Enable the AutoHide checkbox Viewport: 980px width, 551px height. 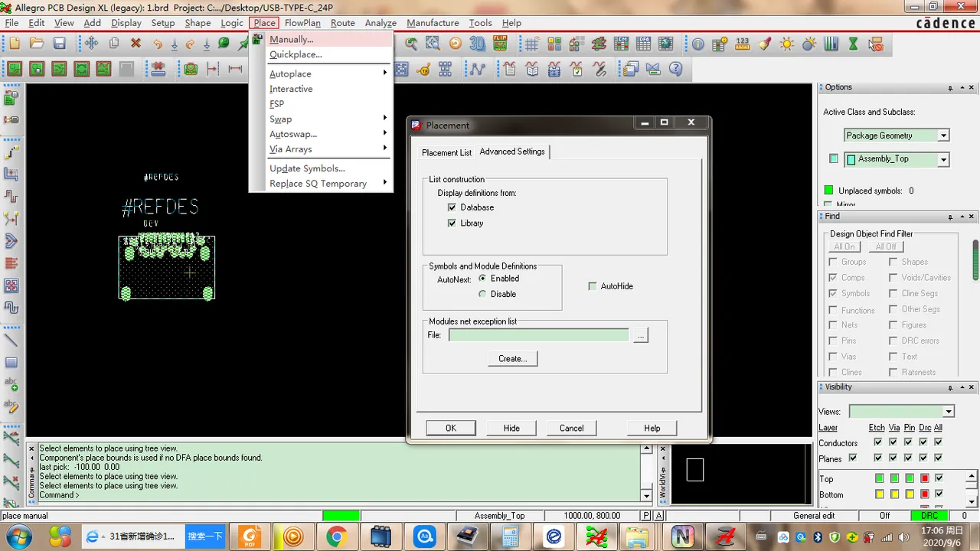[x=593, y=286]
